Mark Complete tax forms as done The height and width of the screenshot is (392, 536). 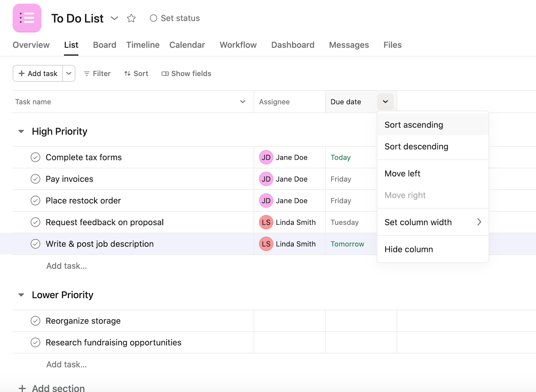36,157
